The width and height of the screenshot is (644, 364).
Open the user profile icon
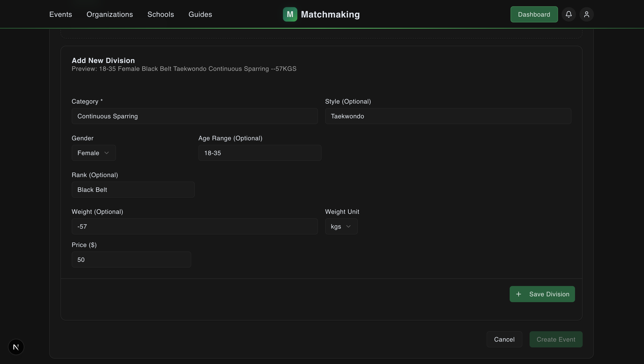[586, 14]
